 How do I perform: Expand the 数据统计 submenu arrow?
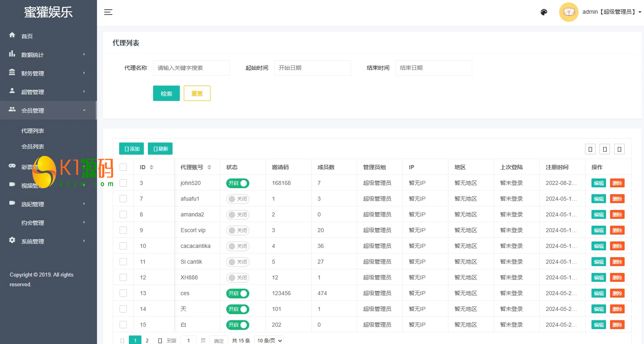84,55
